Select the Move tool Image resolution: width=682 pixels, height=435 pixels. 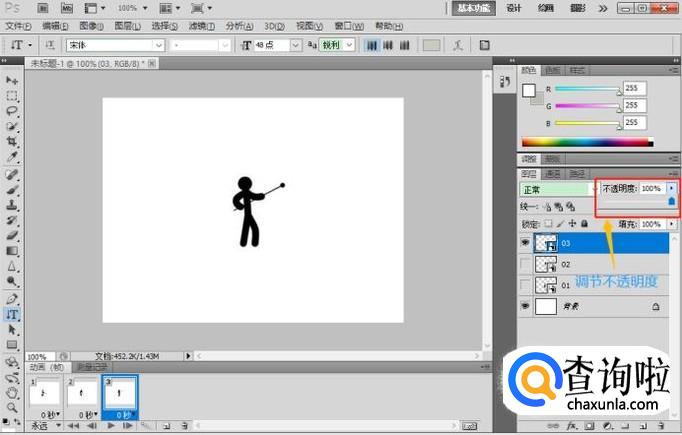13,80
